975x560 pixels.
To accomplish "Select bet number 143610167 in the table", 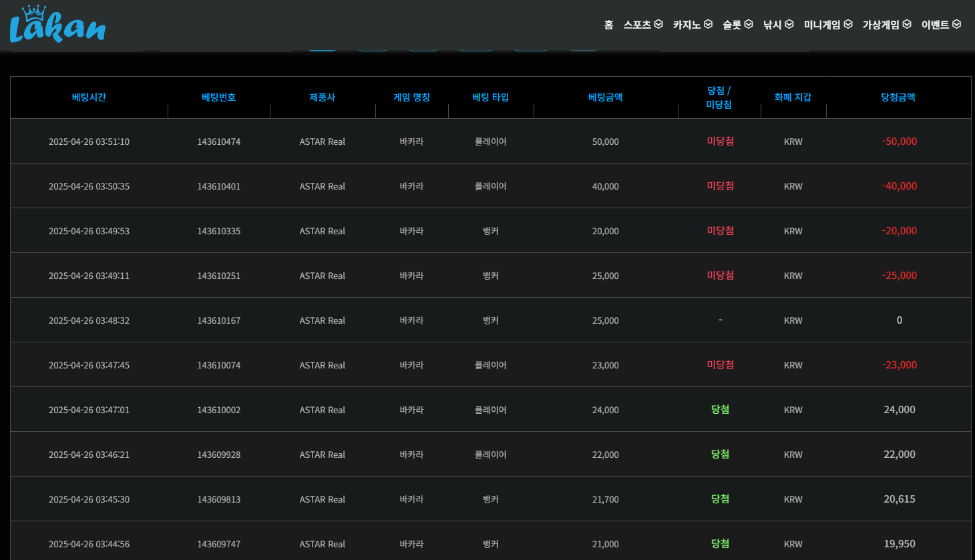I will click(x=218, y=320).
